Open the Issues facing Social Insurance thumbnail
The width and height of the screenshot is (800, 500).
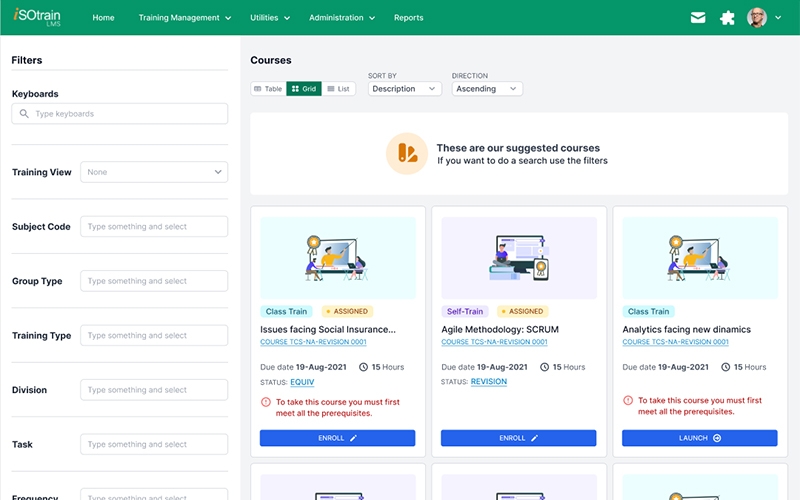point(338,258)
